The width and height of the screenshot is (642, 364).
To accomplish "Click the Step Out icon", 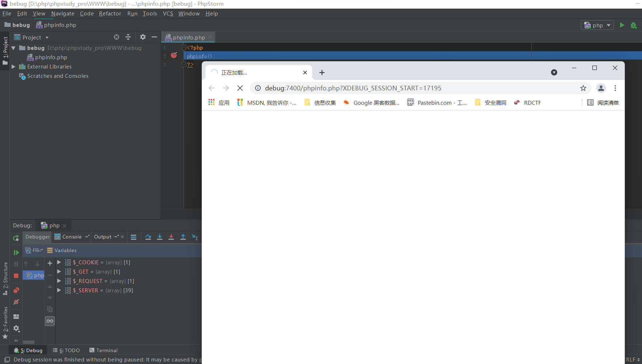I will [x=183, y=237].
